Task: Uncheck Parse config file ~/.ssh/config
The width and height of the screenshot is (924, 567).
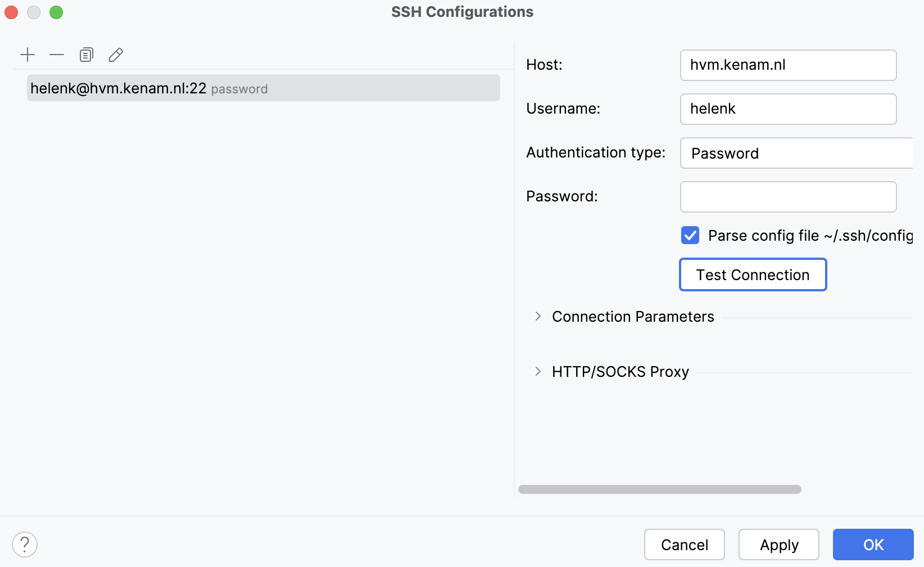Action: pyautogui.click(x=690, y=235)
